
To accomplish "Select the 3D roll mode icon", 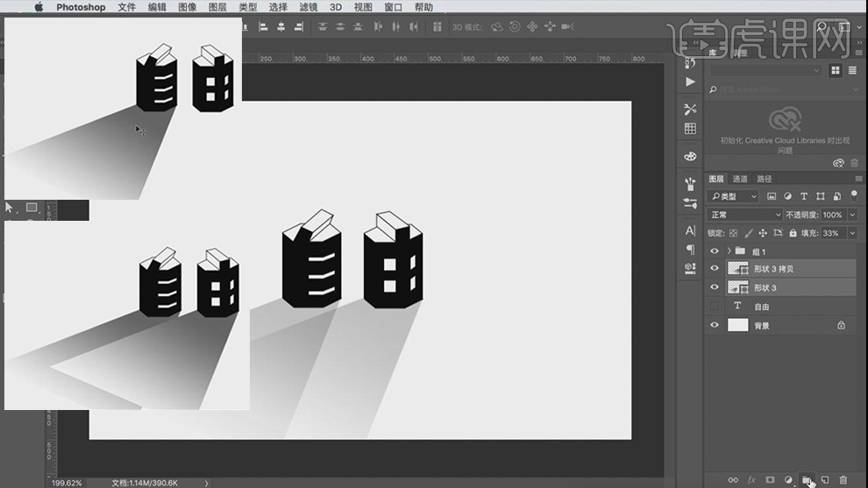I will click(x=515, y=26).
